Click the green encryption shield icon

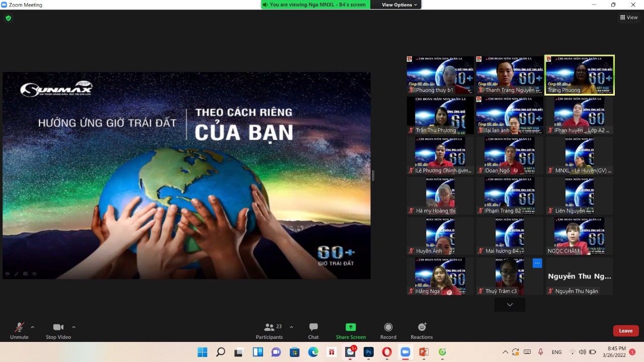coord(8,18)
